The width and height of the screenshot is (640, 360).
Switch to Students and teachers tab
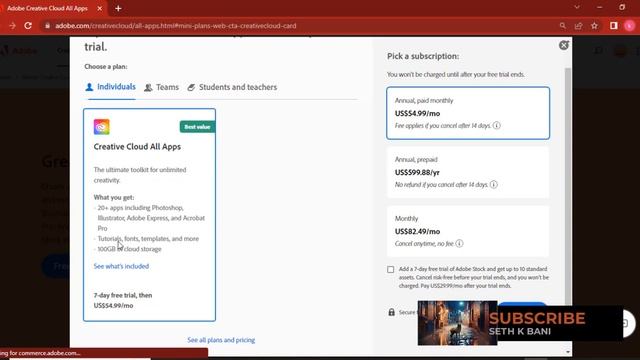pos(232,87)
